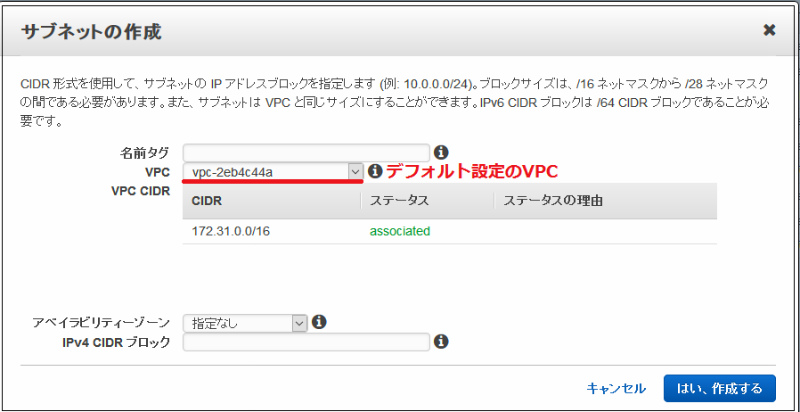Click info icon beside IPv4 CIDR ブロック field
This screenshot has height=412, width=800.
[x=441, y=343]
